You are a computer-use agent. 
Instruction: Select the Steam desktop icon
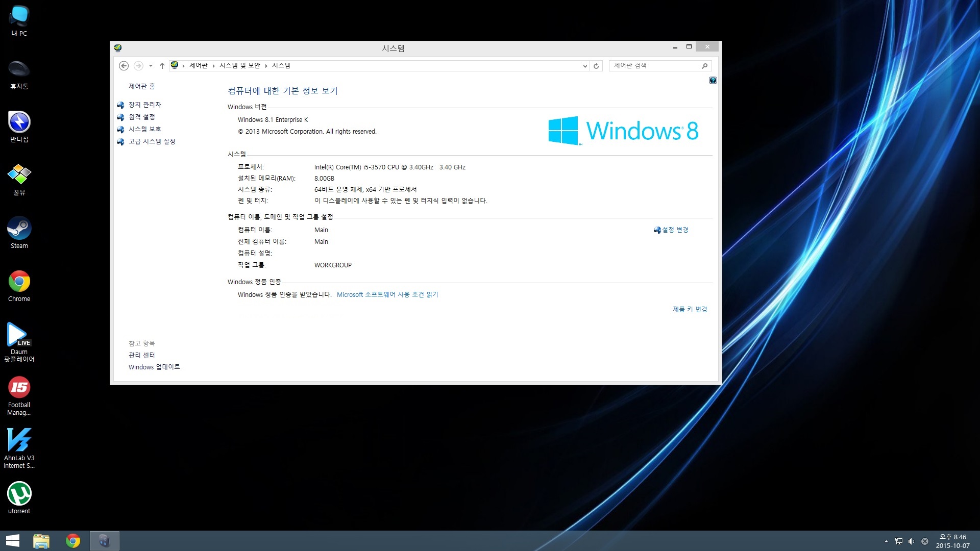19,233
